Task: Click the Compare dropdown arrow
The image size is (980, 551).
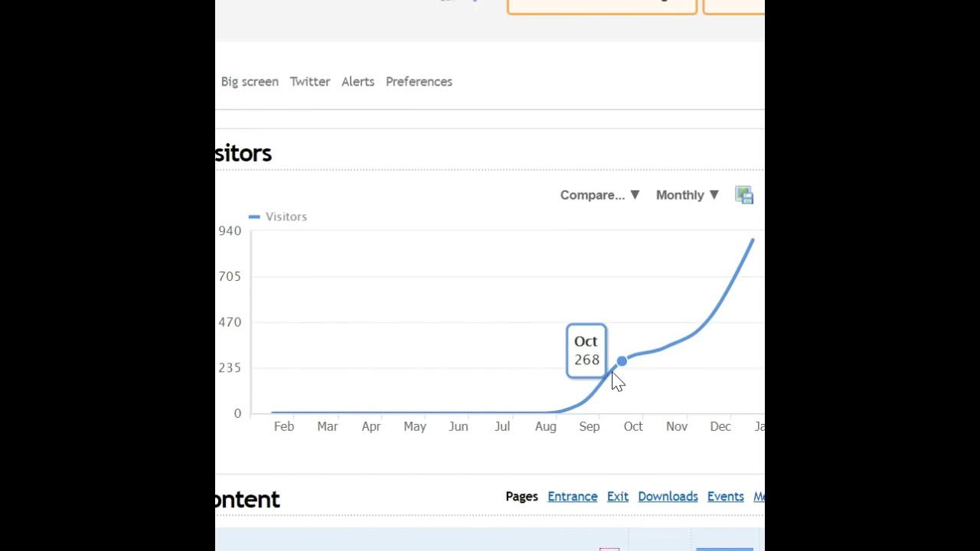Action: [x=635, y=195]
